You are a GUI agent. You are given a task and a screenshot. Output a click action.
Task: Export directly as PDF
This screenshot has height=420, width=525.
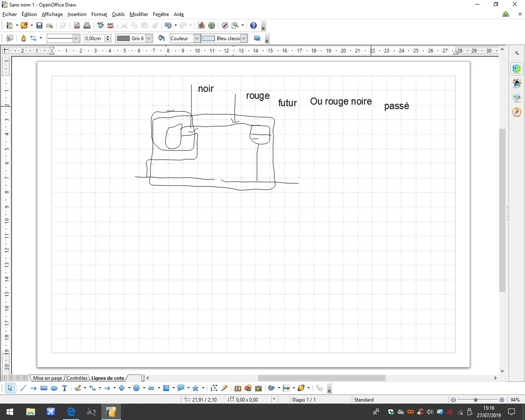click(x=77, y=25)
